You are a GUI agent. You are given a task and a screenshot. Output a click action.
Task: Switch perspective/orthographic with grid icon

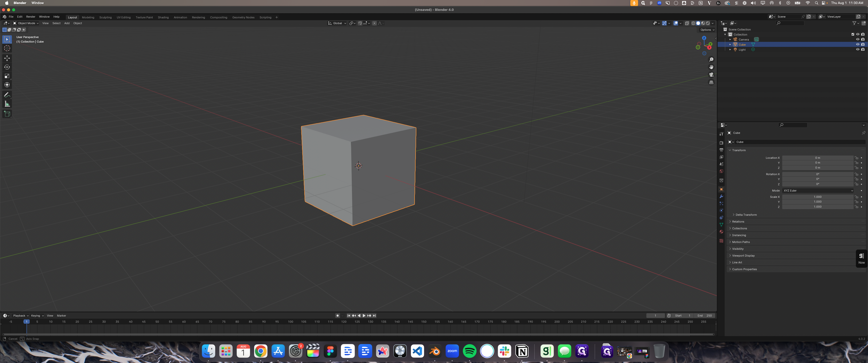point(711,82)
